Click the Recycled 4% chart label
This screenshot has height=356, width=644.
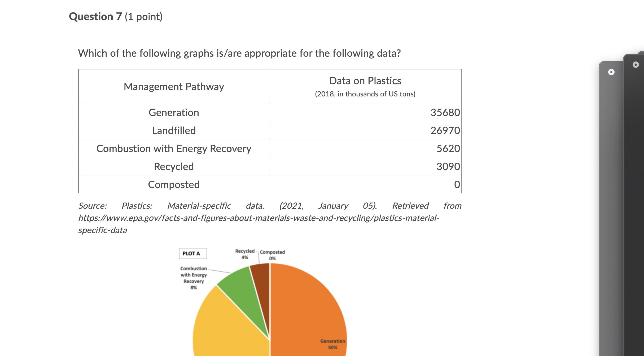(x=244, y=254)
